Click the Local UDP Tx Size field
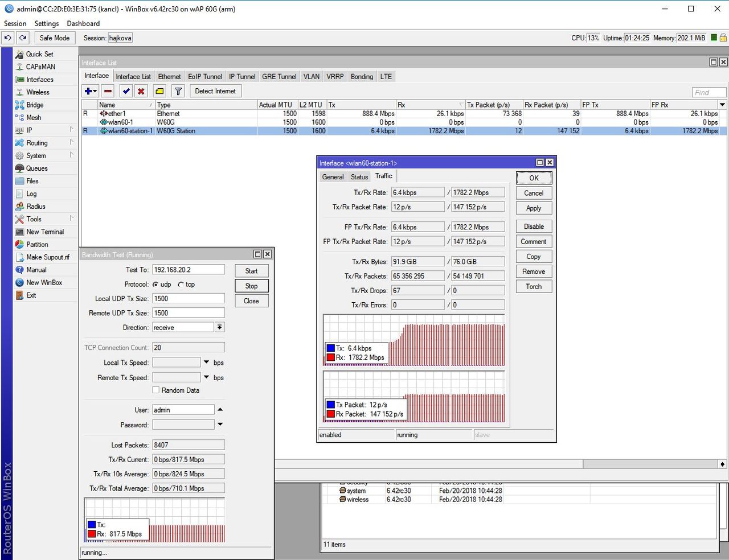Screen dimensions: 729x560 pyautogui.click(x=189, y=298)
